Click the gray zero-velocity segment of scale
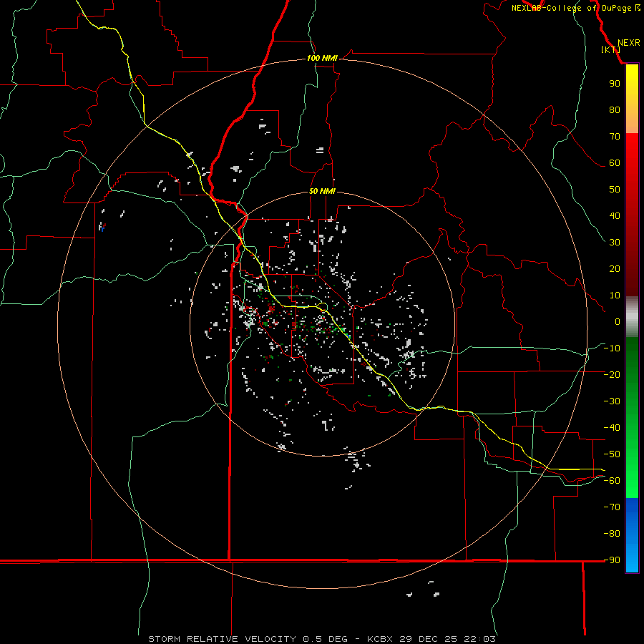Screen dimensions: 644x644 pyautogui.click(x=632, y=317)
